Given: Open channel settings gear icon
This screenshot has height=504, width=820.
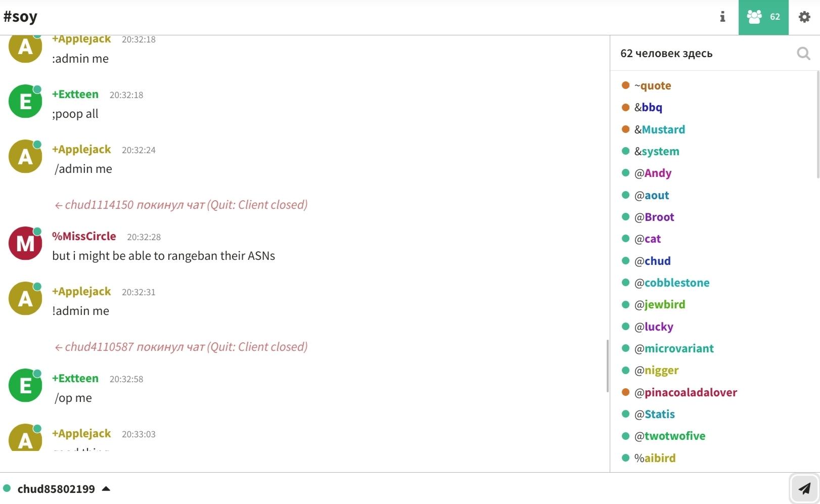Looking at the screenshot, I should click(804, 17).
